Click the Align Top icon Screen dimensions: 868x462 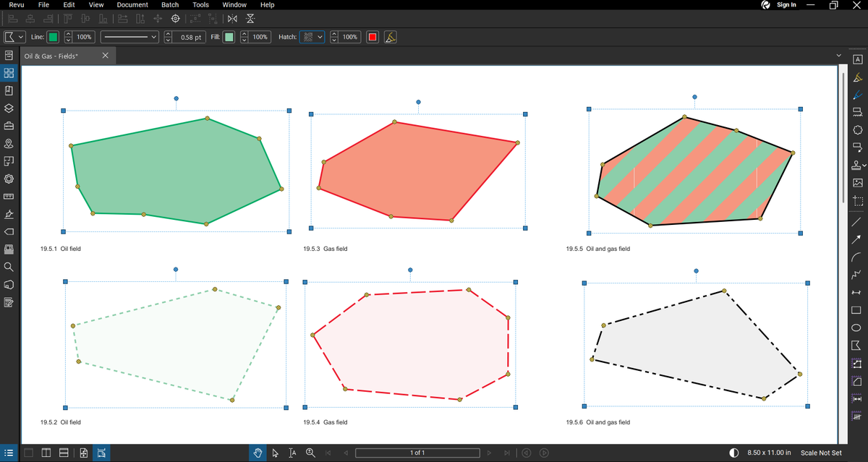coord(68,19)
